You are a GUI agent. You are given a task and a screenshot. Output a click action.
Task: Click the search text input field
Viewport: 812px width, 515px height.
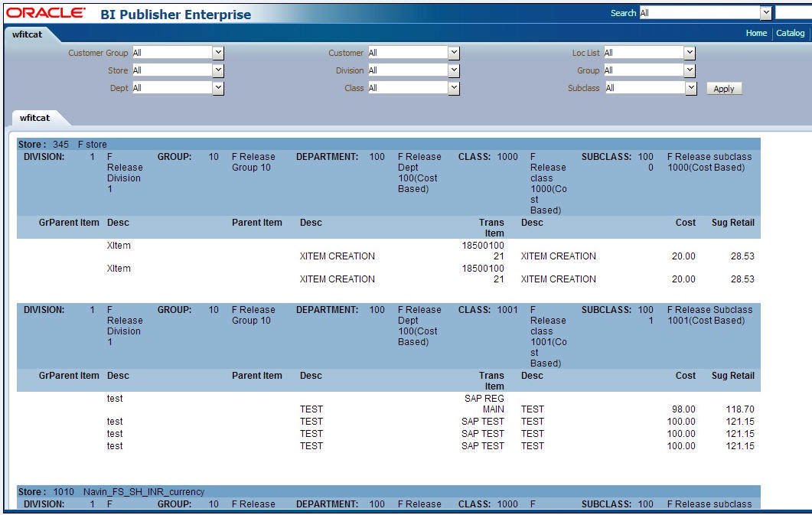pyautogui.click(x=794, y=13)
